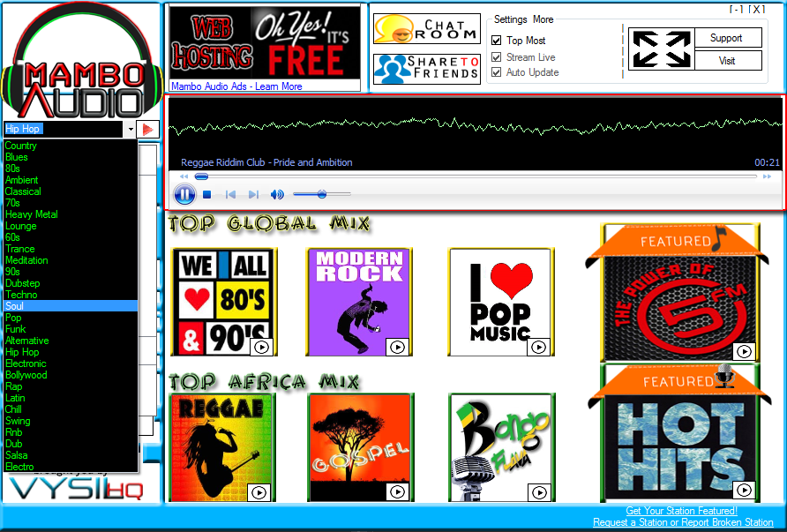This screenshot has width=787, height=532.
Task: Choose Trance in the genre list
Action: click(x=71, y=249)
